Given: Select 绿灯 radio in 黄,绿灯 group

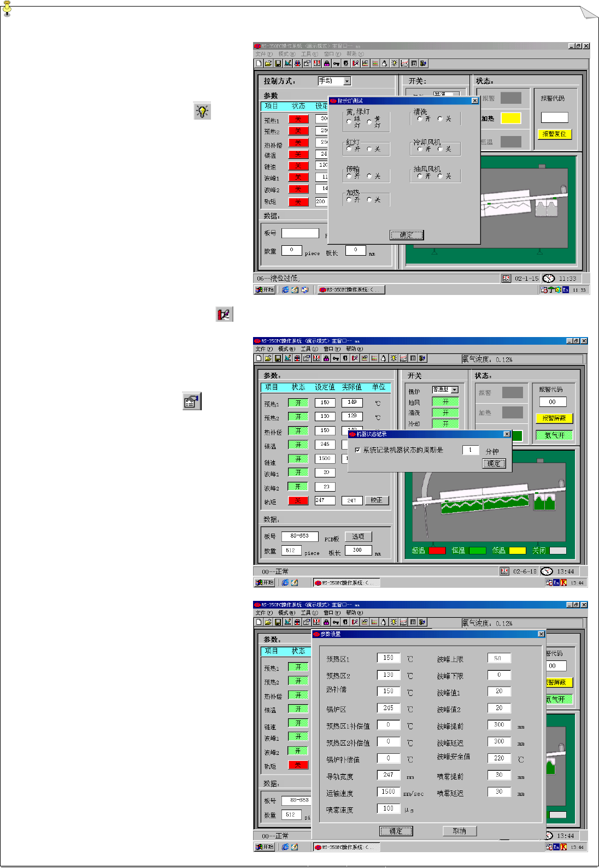Looking at the screenshot, I should (x=349, y=122).
